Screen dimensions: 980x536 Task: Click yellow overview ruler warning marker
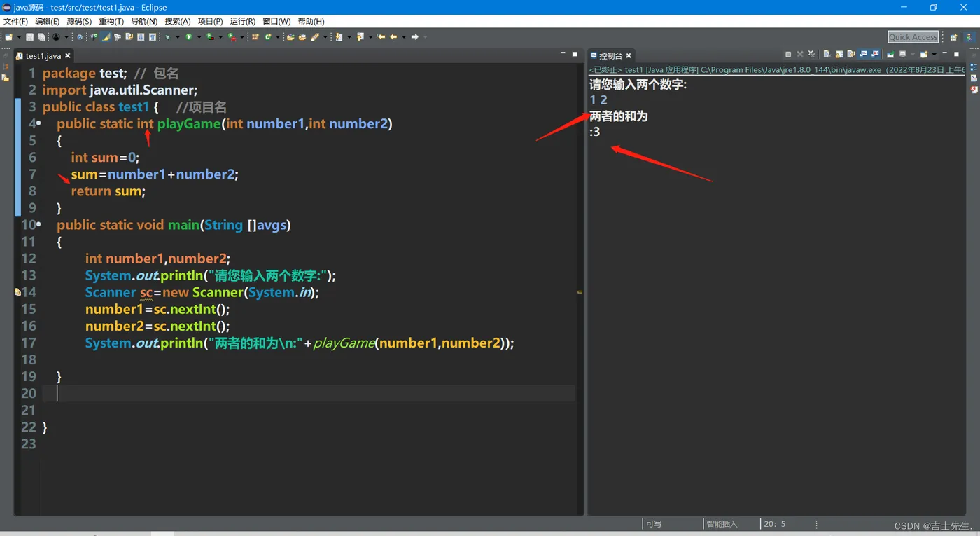pyautogui.click(x=580, y=291)
